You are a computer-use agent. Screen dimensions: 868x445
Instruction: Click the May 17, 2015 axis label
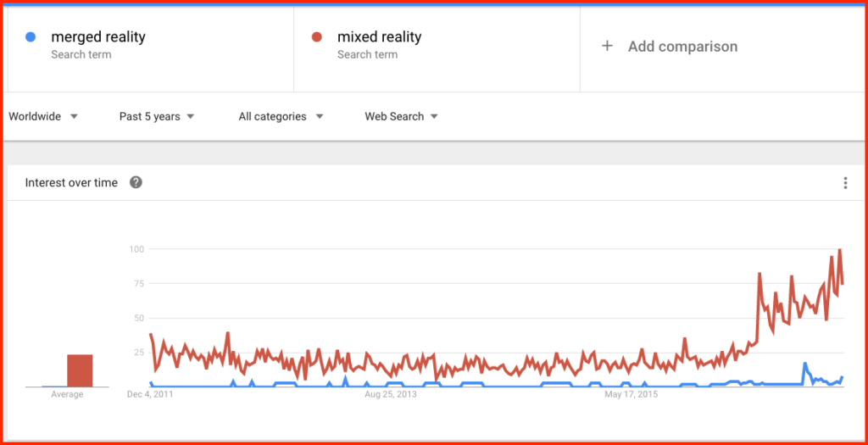coord(631,395)
